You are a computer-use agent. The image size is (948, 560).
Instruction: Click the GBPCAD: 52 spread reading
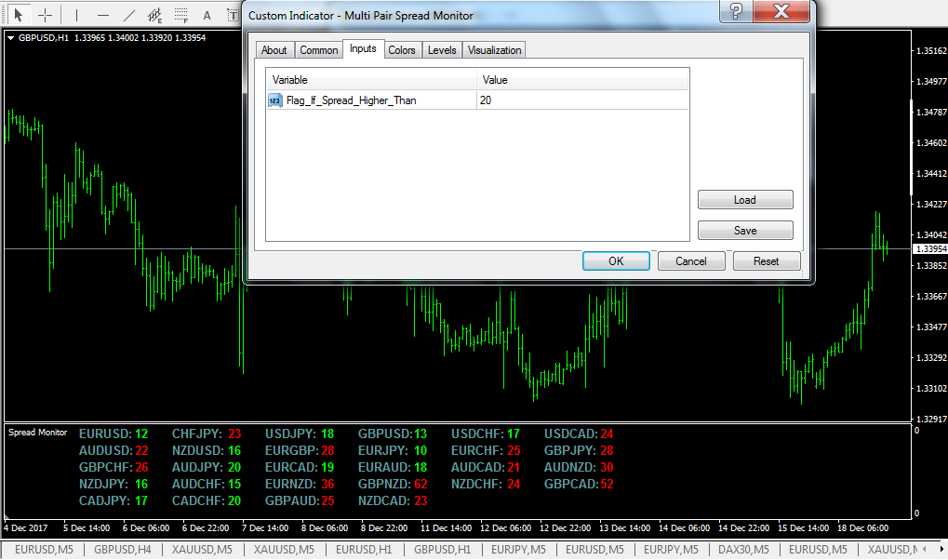point(579,484)
